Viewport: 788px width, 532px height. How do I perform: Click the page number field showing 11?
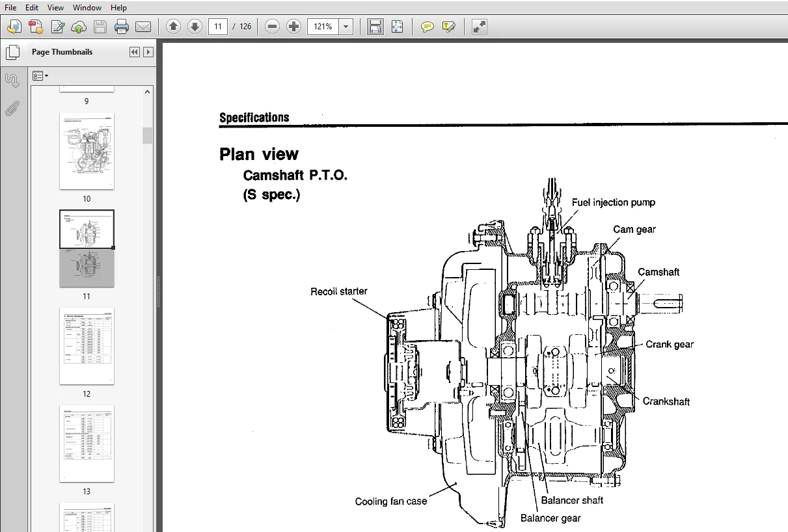(x=218, y=27)
